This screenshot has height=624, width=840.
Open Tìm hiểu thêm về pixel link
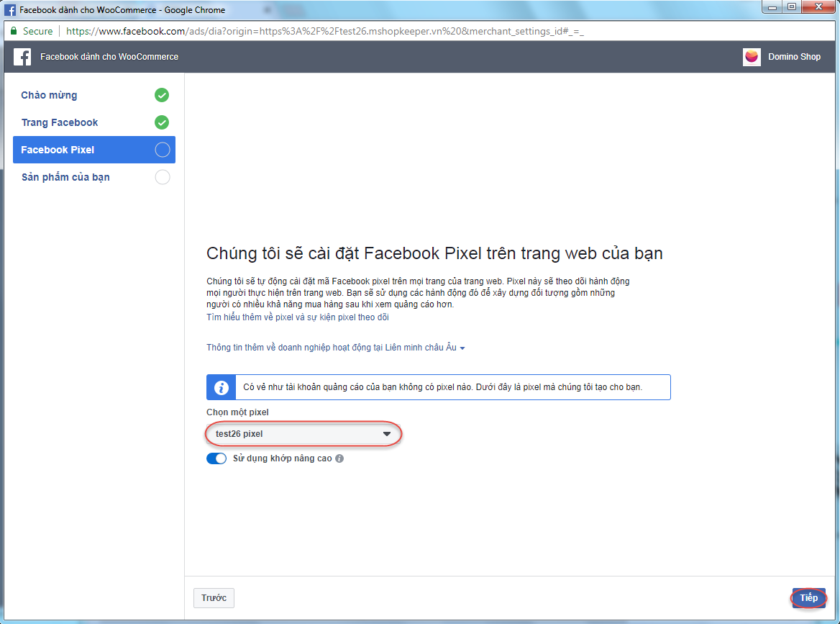[298, 317]
